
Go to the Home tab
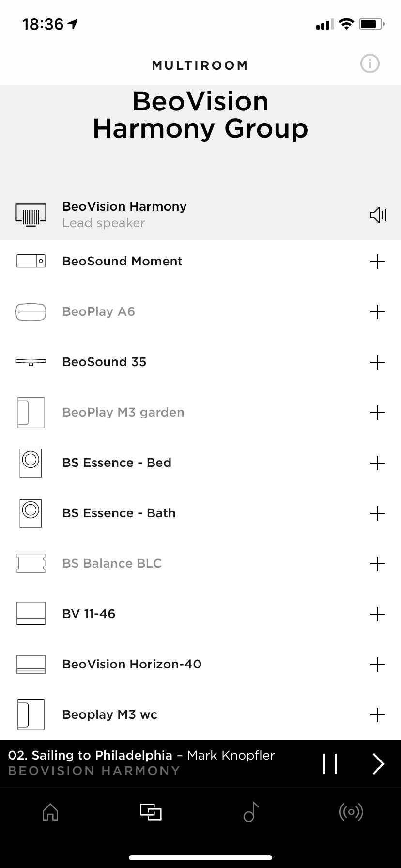point(50,812)
